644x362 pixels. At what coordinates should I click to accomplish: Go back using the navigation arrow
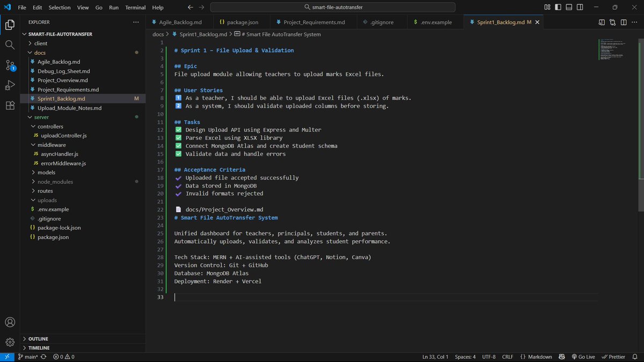[x=190, y=8]
